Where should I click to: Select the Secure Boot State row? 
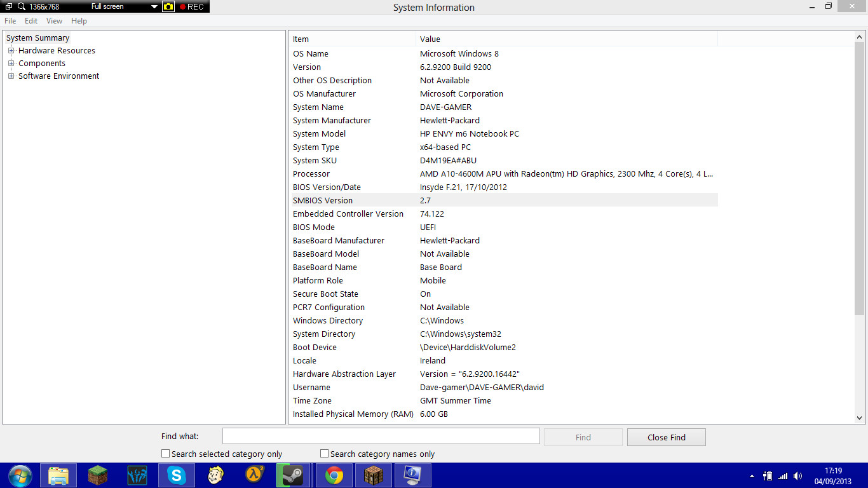(x=503, y=294)
